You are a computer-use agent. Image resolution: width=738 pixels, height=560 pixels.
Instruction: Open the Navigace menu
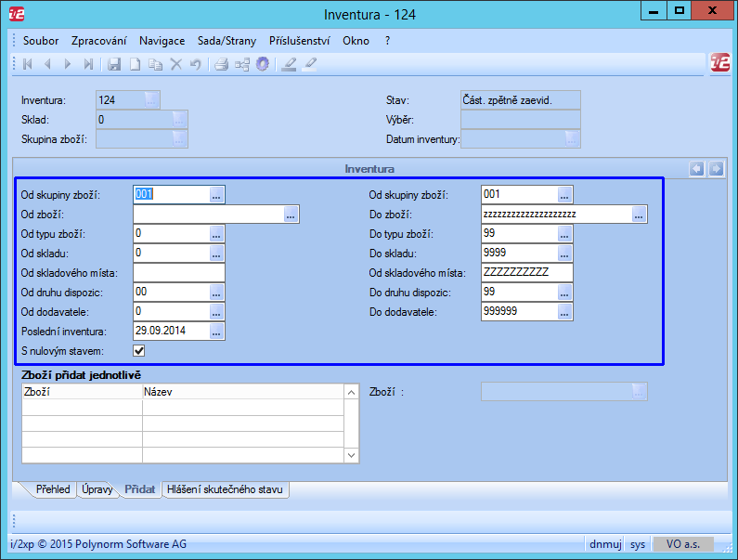point(162,41)
